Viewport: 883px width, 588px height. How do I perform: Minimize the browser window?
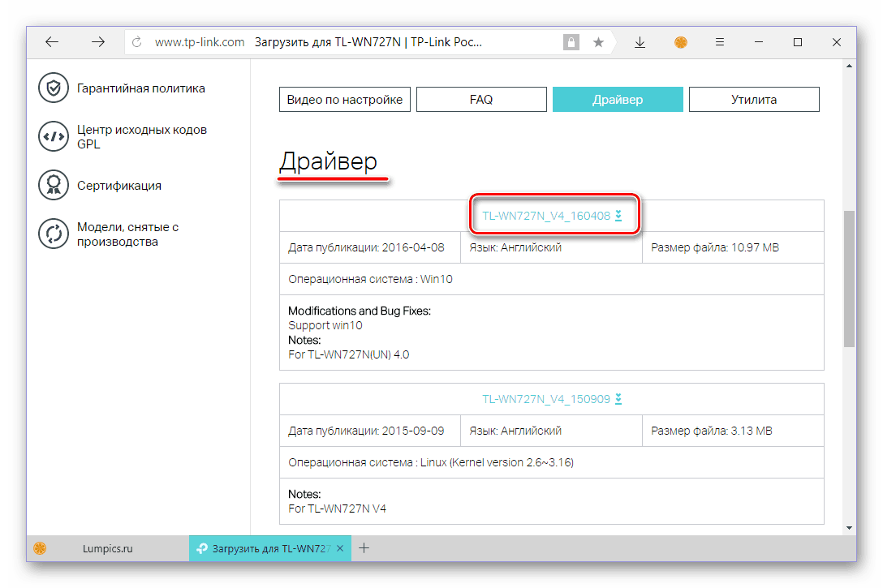pyautogui.click(x=759, y=42)
